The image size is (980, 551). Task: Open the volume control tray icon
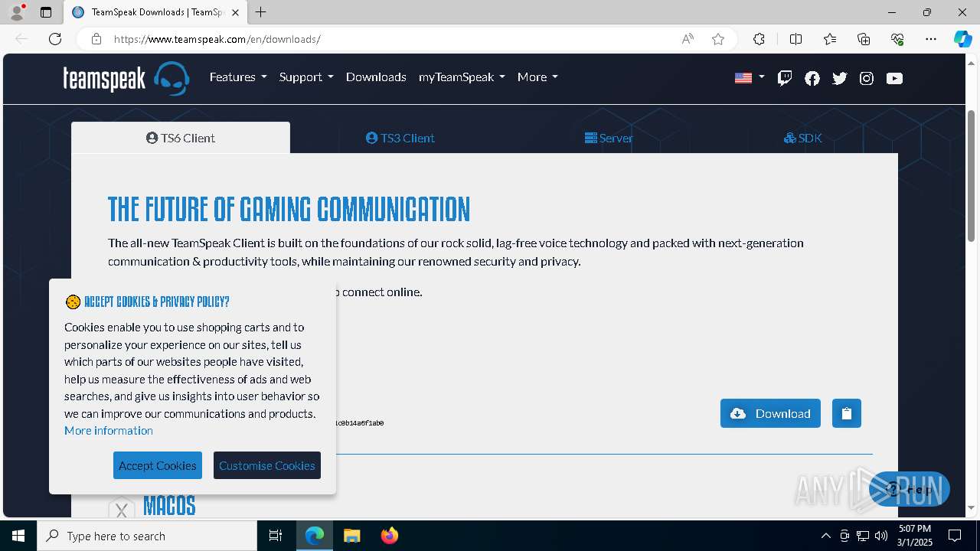coord(881,536)
